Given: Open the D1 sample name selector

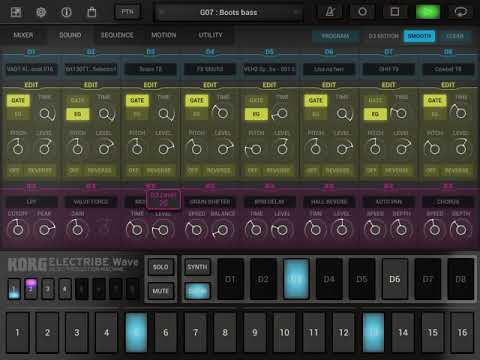Looking at the screenshot, I should pos(30,69).
